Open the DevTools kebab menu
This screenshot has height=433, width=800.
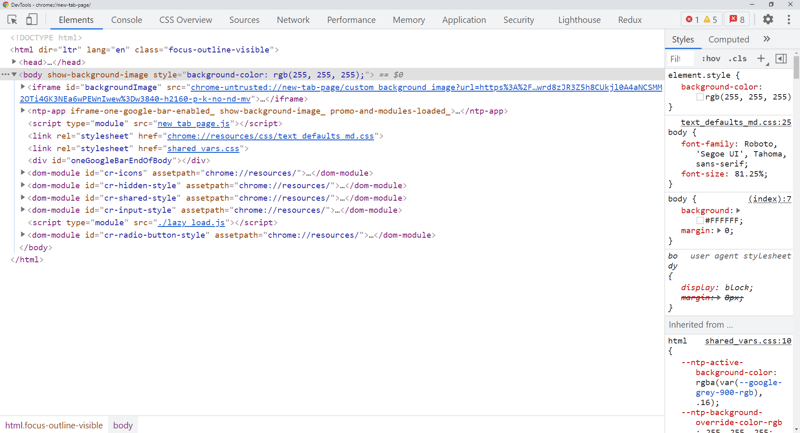click(x=789, y=19)
